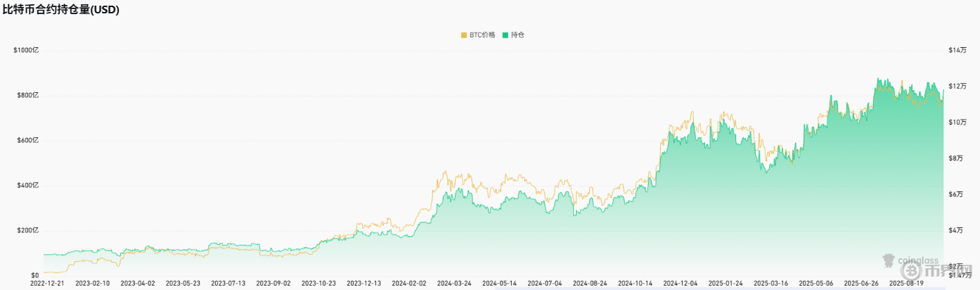The image size is (980, 290).
Task: Select the 2025-05-06 date label
Action: [x=815, y=284]
